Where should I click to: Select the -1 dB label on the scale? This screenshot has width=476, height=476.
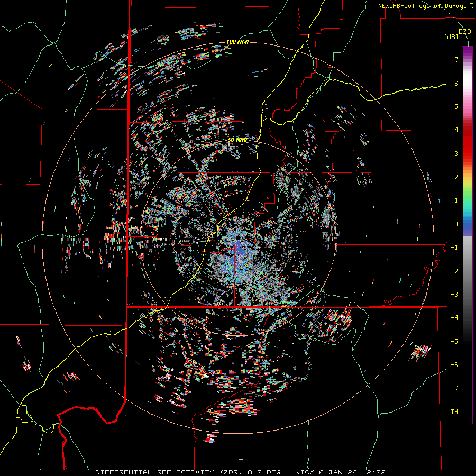(x=454, y=248)
